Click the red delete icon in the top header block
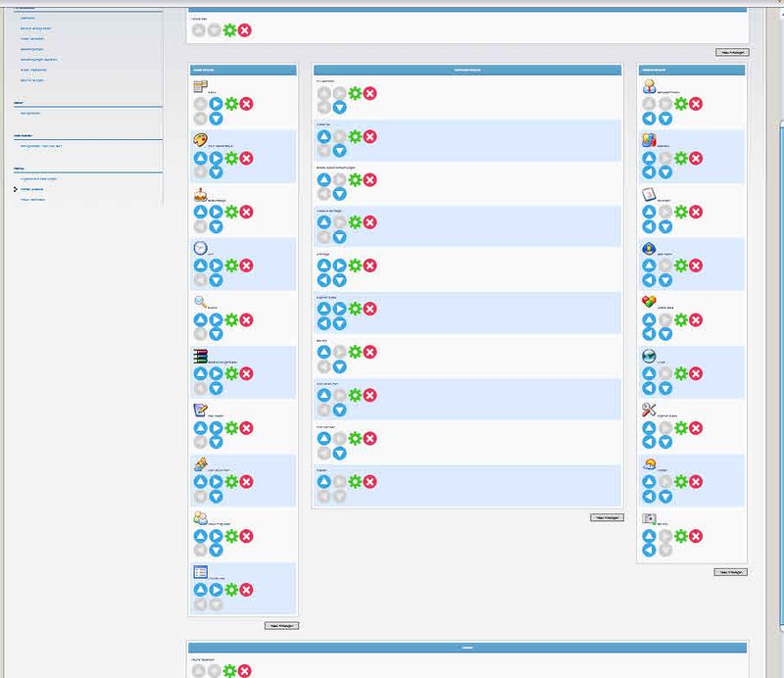This screenshot has width=784, height=678. click(245, 30)
